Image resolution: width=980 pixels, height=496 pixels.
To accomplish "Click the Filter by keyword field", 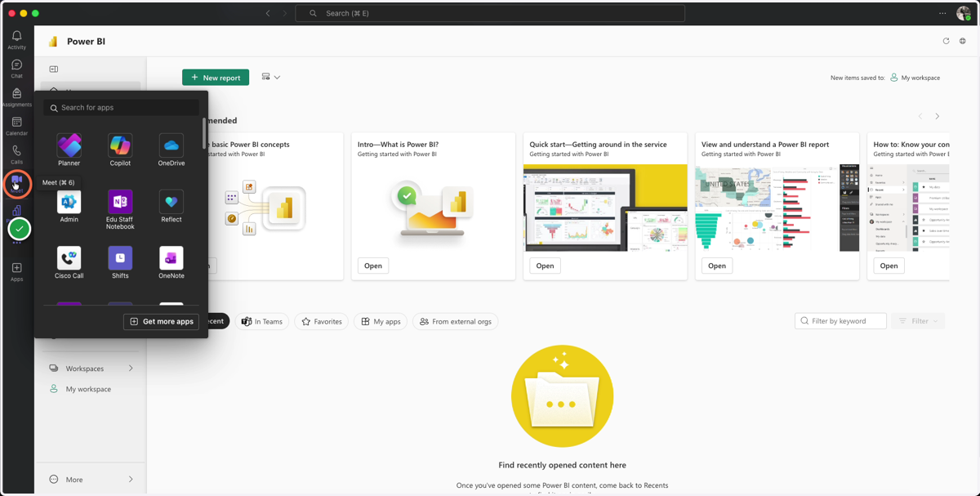I will 840,321.
